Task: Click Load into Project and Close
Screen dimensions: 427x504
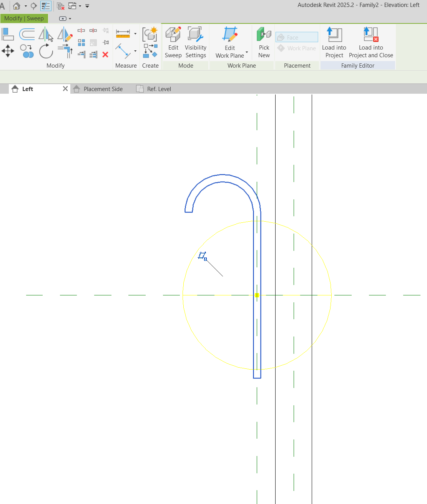Action: click(x=371, y=42)
